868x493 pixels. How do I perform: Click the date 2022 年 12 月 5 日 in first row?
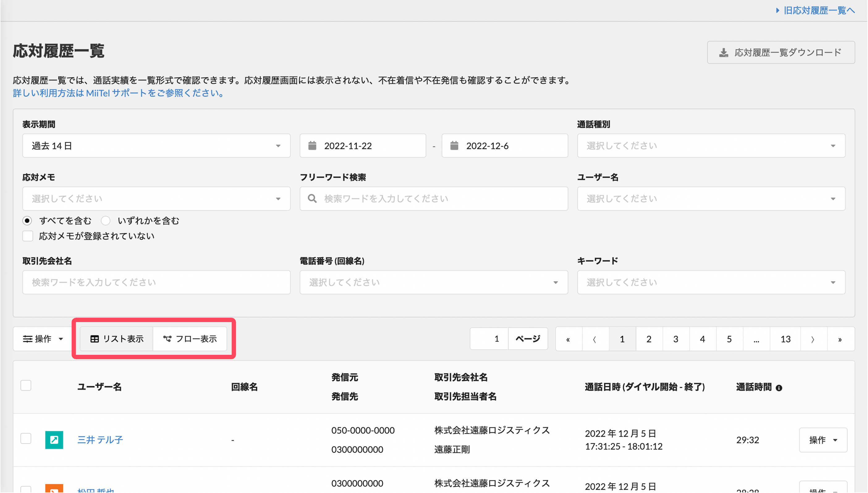[620, 433]
